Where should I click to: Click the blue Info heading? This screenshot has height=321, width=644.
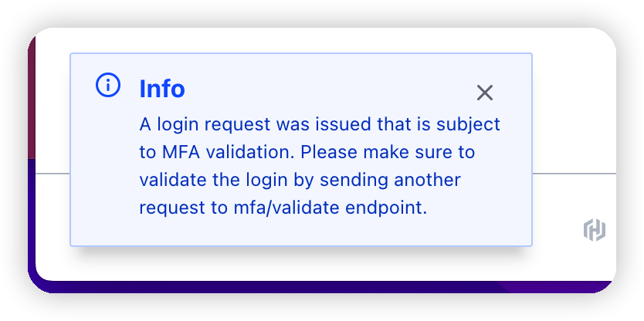[x=162, y=89]
